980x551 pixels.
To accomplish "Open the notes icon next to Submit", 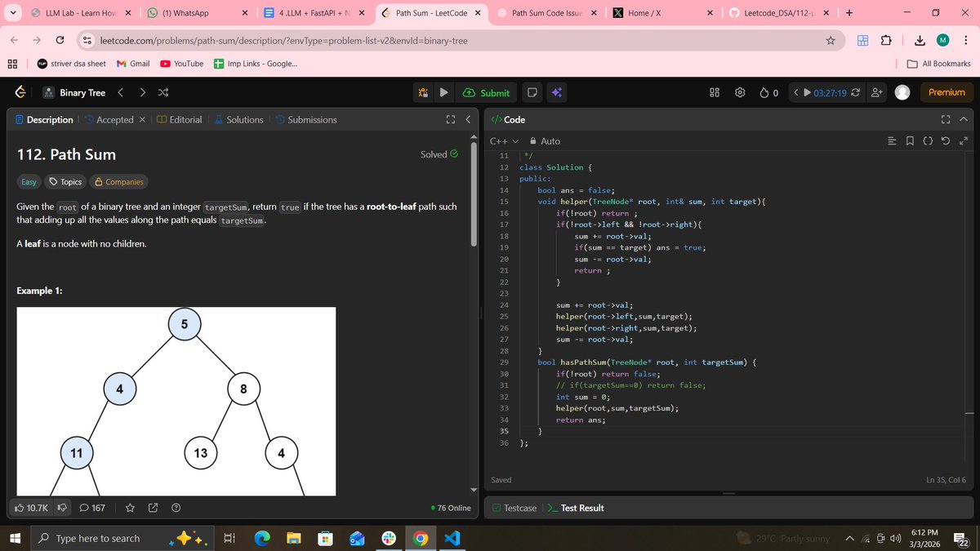I will click(532, 92).
